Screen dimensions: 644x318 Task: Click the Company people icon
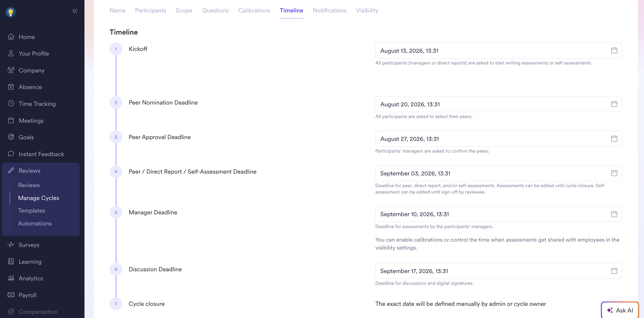click(11, 70)
